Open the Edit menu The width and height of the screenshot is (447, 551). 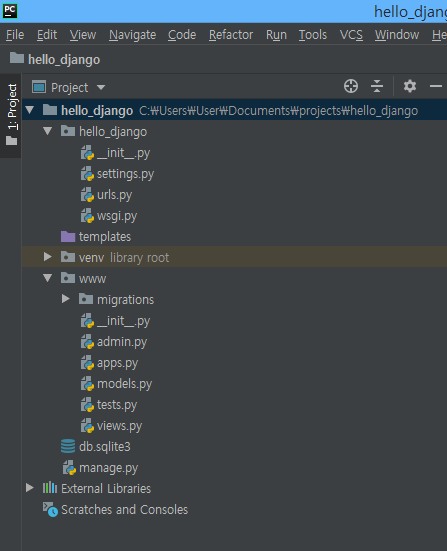47,35
